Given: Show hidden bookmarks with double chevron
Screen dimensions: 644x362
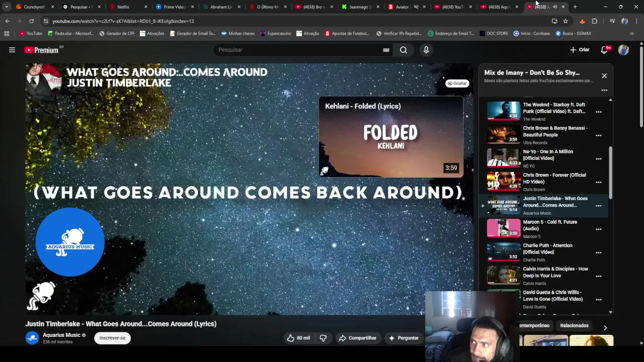Looking at the screenshot, I should [x=632, y=34].
